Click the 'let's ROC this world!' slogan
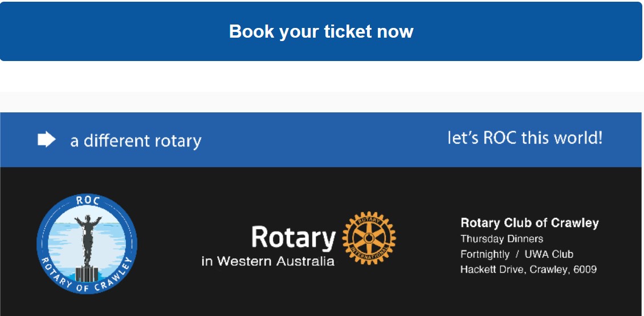This screenshot has height=316, width=644. tap(524, 138)
